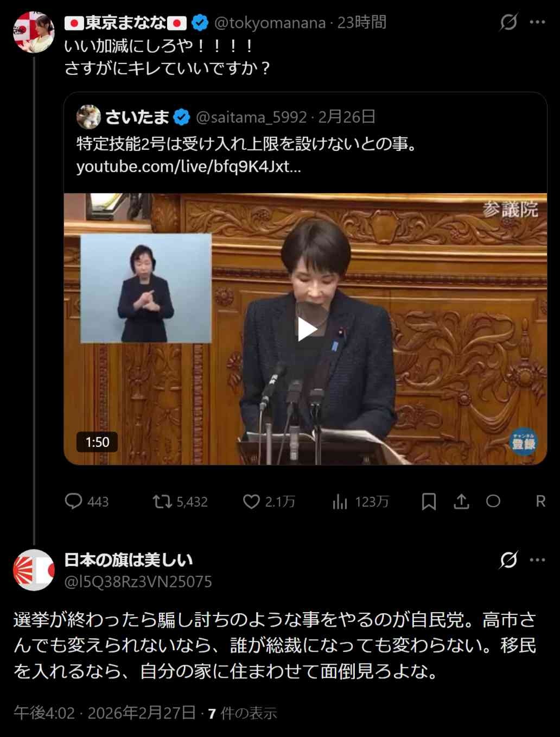Screen dimensions: 560x737
Task: Open more options menu on 東京まなな's tweet
Action: [537, 22]
